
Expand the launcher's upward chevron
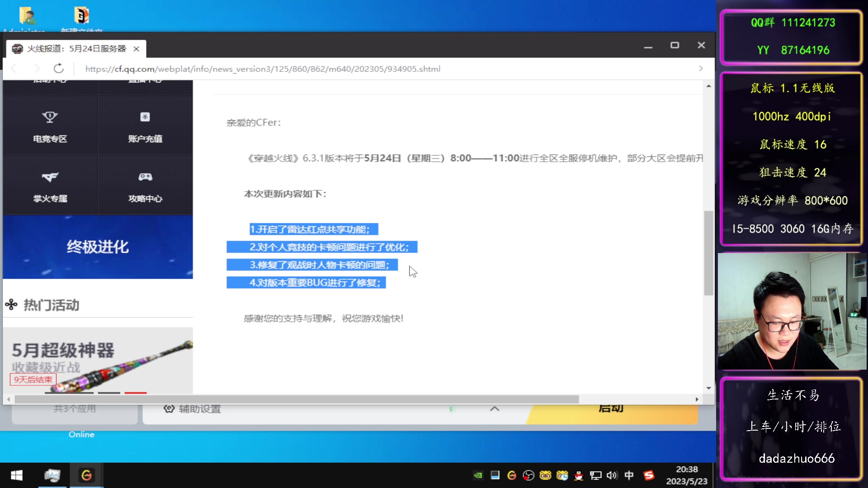click(x=495, y=408)
